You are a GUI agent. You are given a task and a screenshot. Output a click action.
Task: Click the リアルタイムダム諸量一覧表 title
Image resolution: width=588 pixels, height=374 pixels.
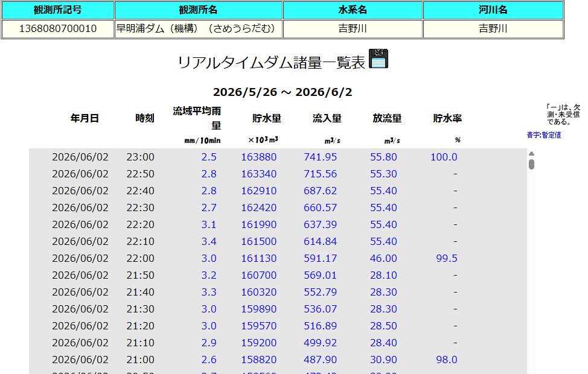pos(271,62)
